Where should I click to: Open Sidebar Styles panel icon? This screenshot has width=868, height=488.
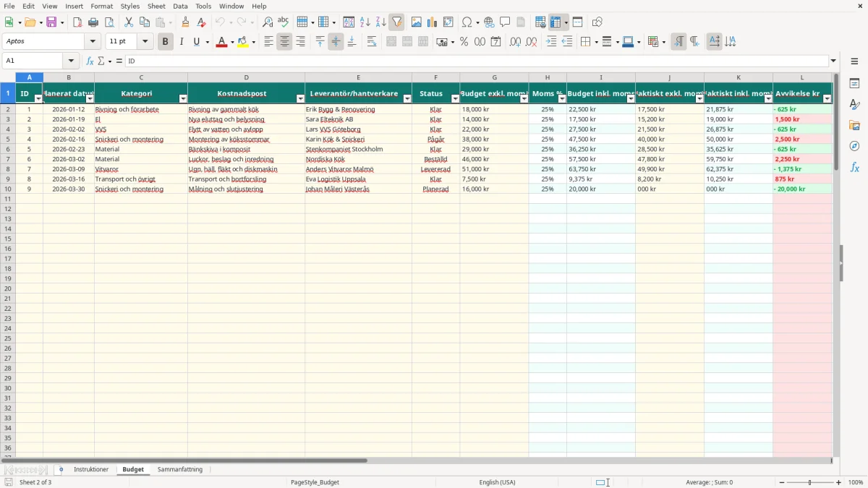pos(854,105)
